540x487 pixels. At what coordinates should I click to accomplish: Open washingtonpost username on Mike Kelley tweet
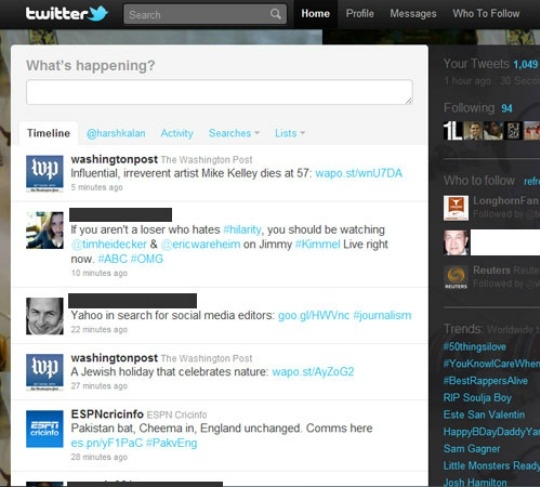[114, 159]
